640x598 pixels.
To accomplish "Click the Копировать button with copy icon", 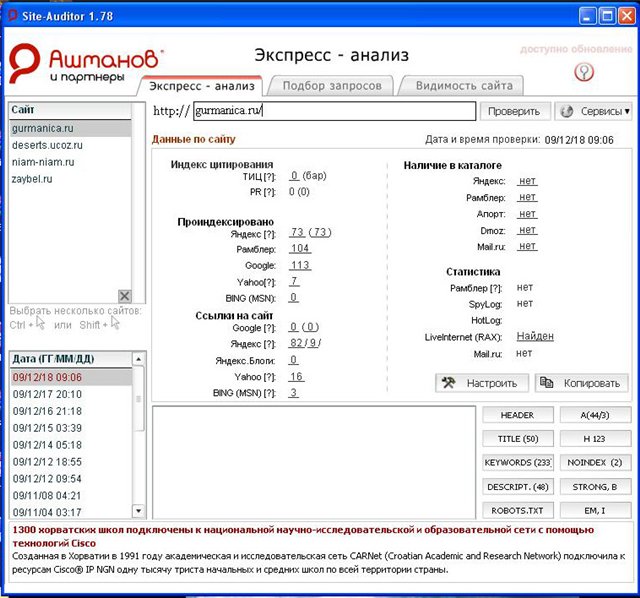I will click(x=582, y=382).
